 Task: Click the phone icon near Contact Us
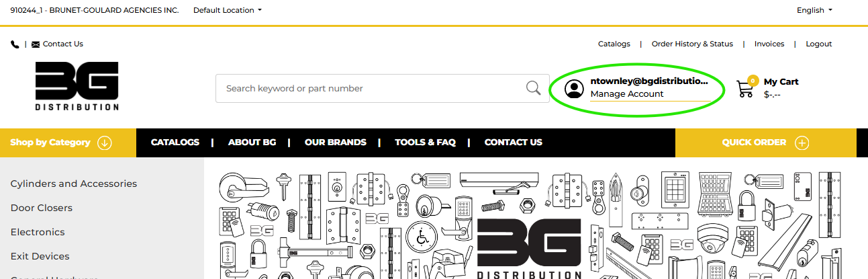point(15,44)
